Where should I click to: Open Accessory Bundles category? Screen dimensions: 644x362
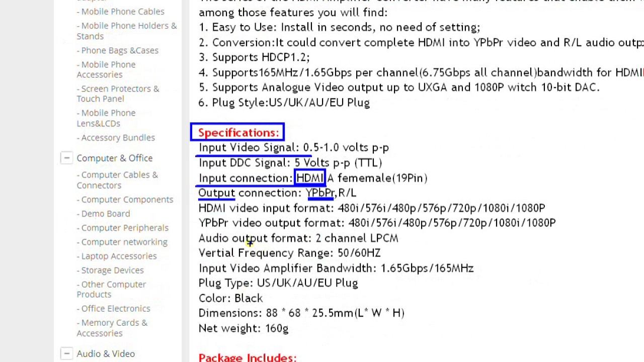tap(116, 137)
